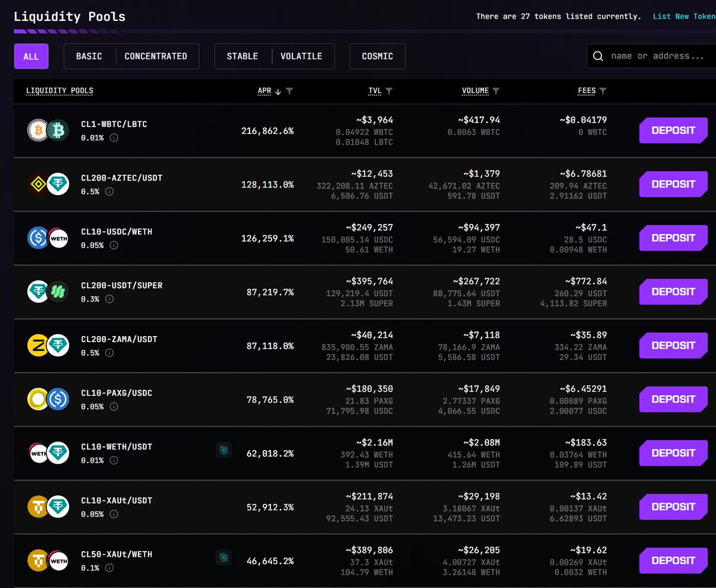Enable the COSMIC pool filter
The image size is (716, 588).
(x=377, y=56)
